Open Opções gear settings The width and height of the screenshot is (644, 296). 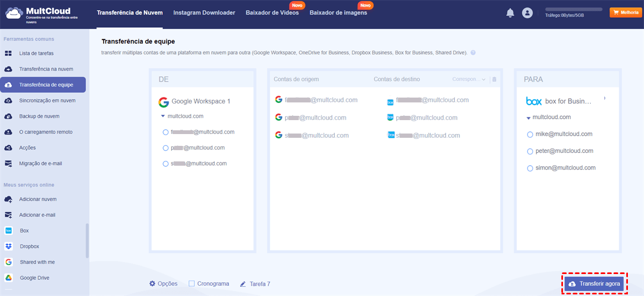pos(152,284)
